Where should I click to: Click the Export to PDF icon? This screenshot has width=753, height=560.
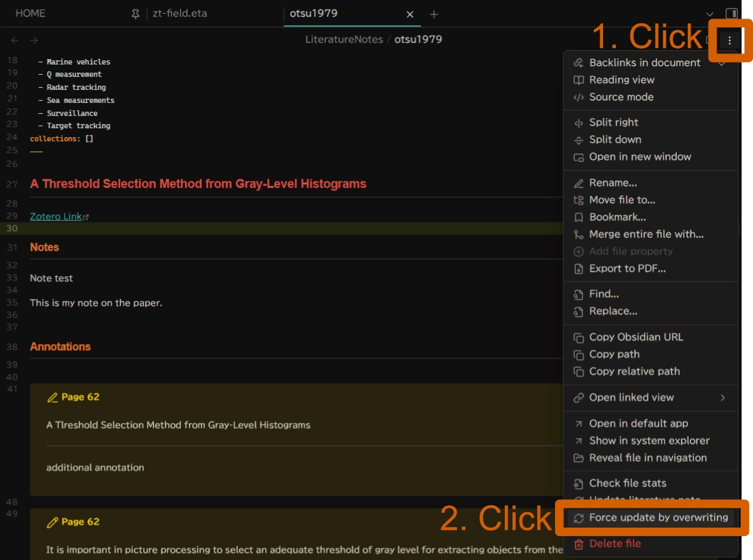[x=578, y=269]
